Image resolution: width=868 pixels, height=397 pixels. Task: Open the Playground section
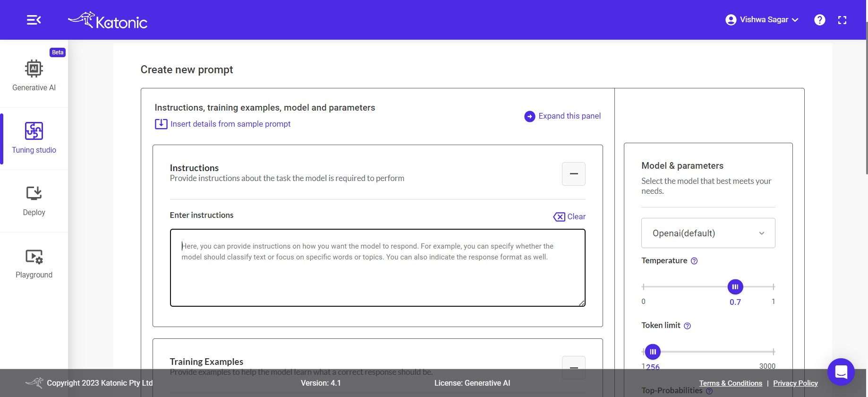(x=34, y=264)
